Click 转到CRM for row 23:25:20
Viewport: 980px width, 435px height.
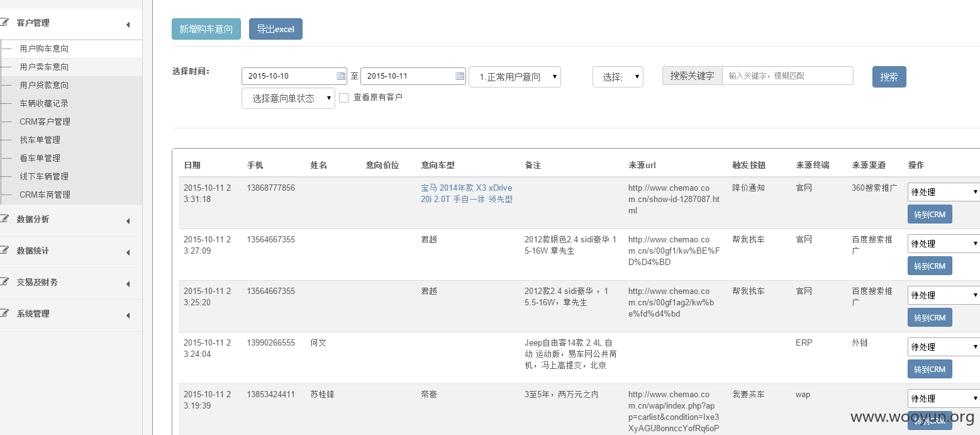(930, 317)
